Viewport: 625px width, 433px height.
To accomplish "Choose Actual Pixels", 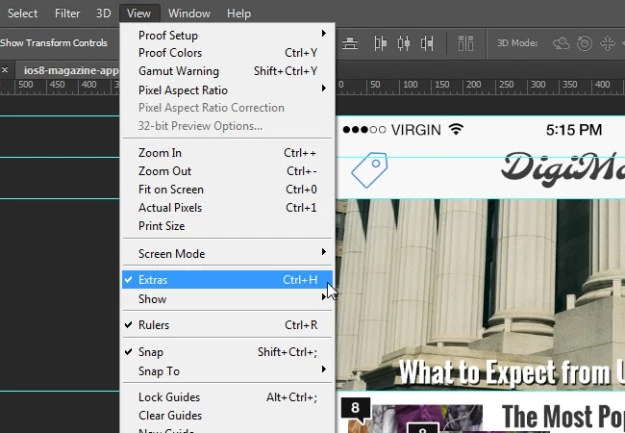I will point(227,208).
